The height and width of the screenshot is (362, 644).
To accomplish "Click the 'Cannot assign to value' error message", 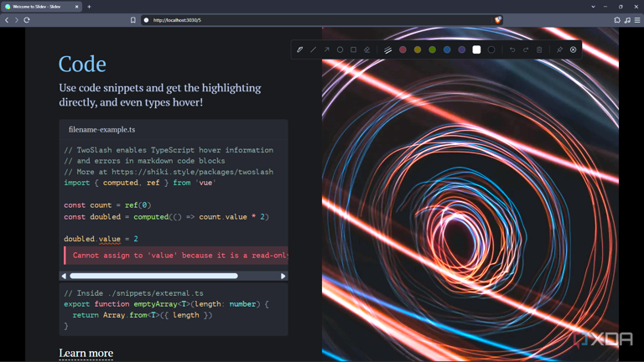I will point(176,256).
